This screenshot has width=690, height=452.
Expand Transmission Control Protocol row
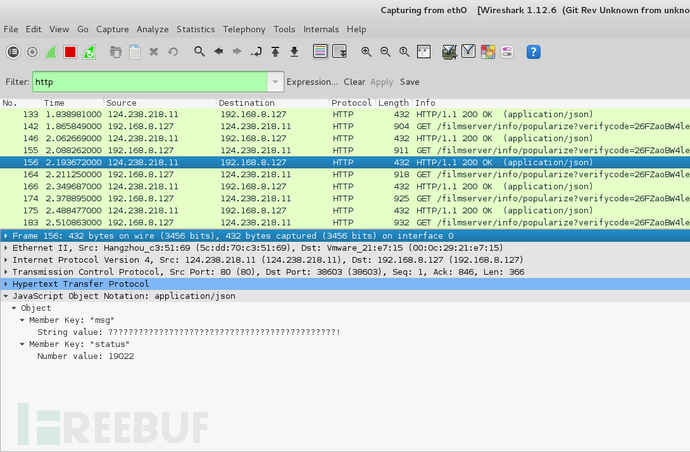pyautogui.click(x=6, y=272)
